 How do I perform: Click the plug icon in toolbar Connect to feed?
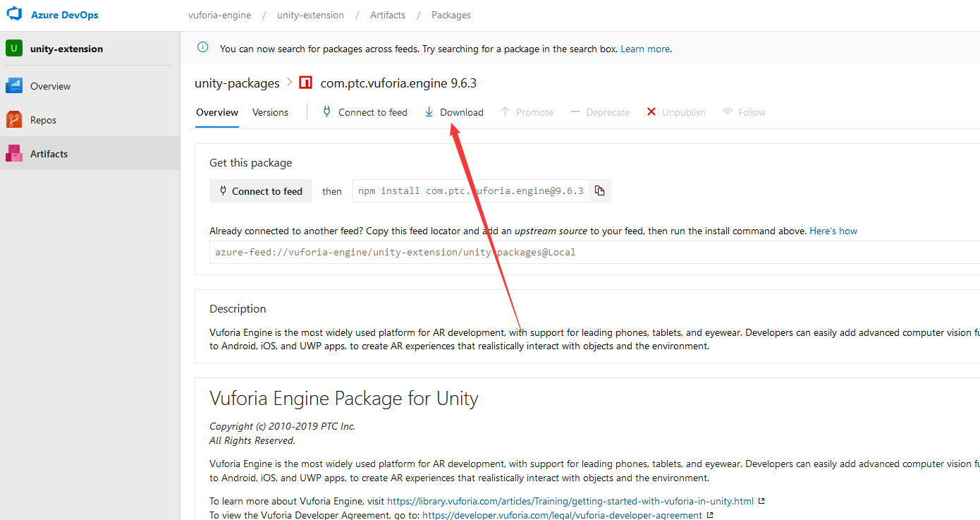coord(326,111)
